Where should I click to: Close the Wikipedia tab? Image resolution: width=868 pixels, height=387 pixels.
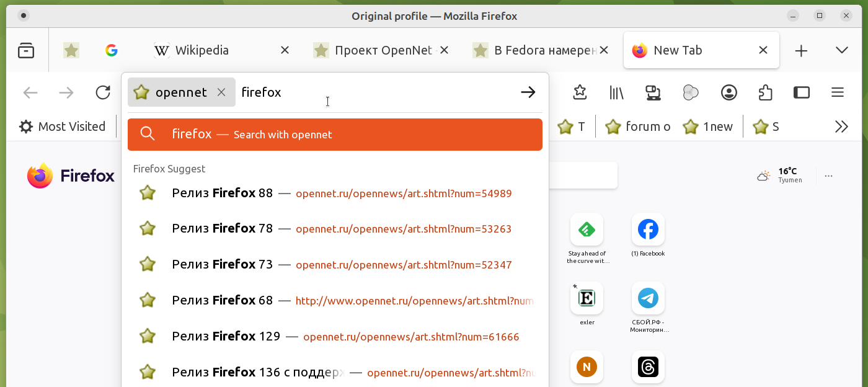[285, 50]
